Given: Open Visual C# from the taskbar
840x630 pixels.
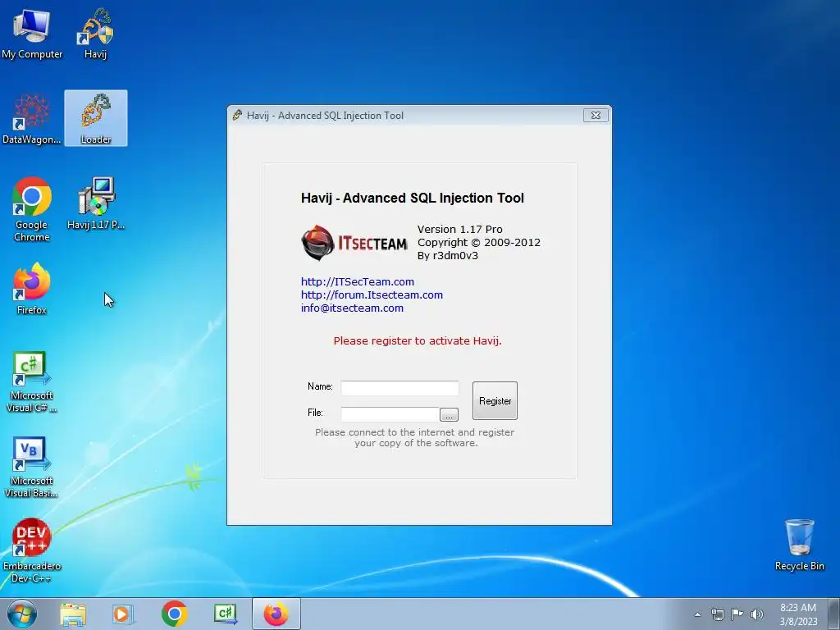Looking at the screenshot, I should point(225,614).
